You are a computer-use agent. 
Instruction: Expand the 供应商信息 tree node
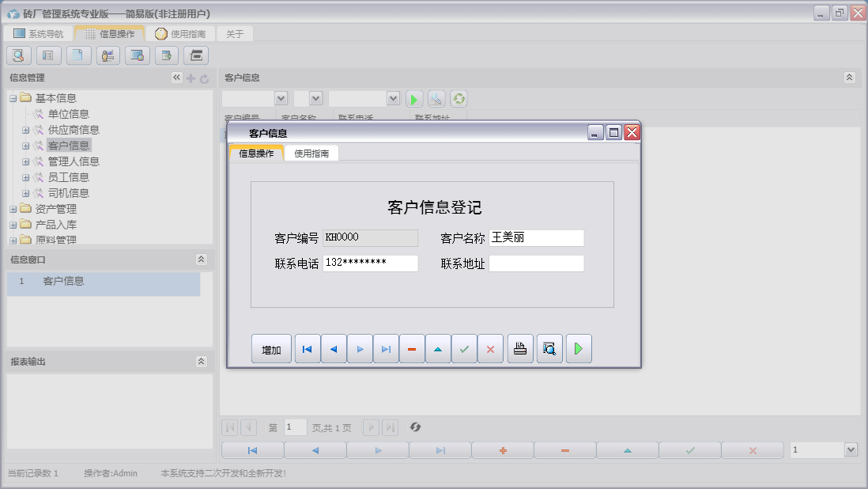click(26, 130)
